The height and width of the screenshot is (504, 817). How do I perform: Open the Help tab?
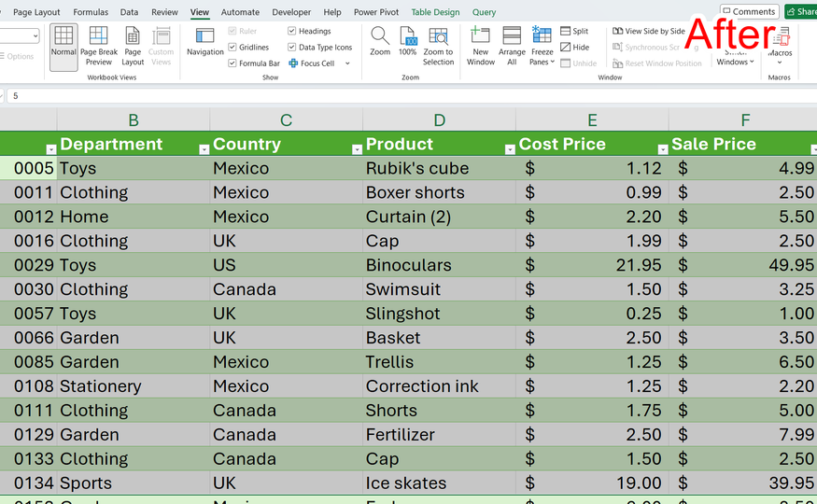(x=332, y=12)
